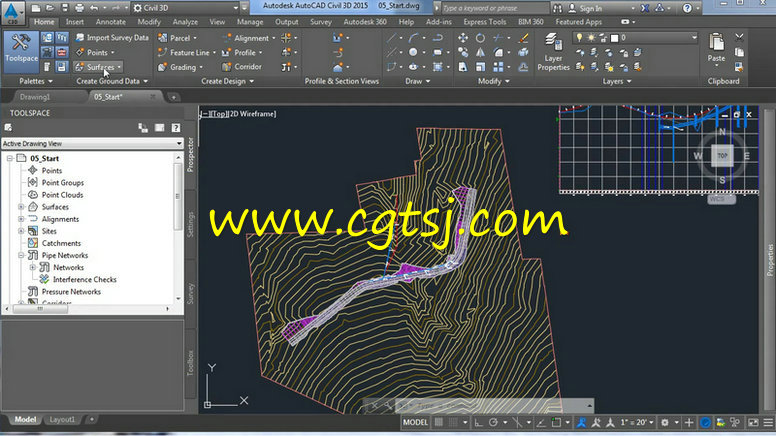Expand the Sites tree node
The image size is (776, 436).
coord(21,231)
